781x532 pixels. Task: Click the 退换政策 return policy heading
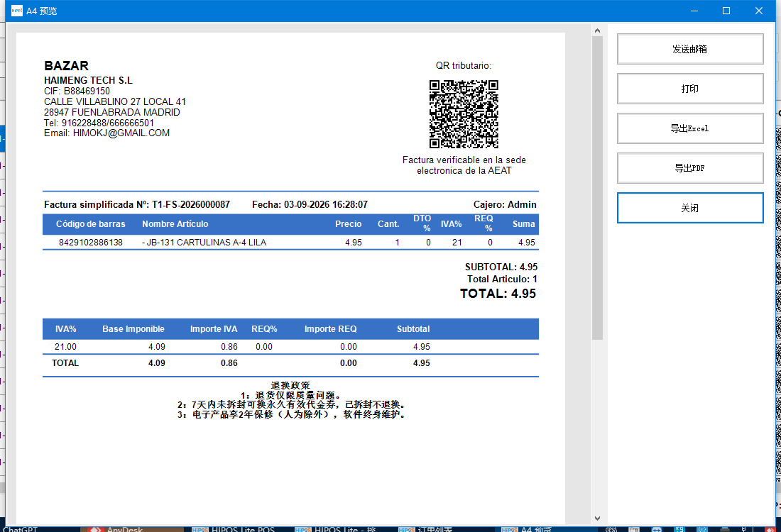(x=290, y=385)
